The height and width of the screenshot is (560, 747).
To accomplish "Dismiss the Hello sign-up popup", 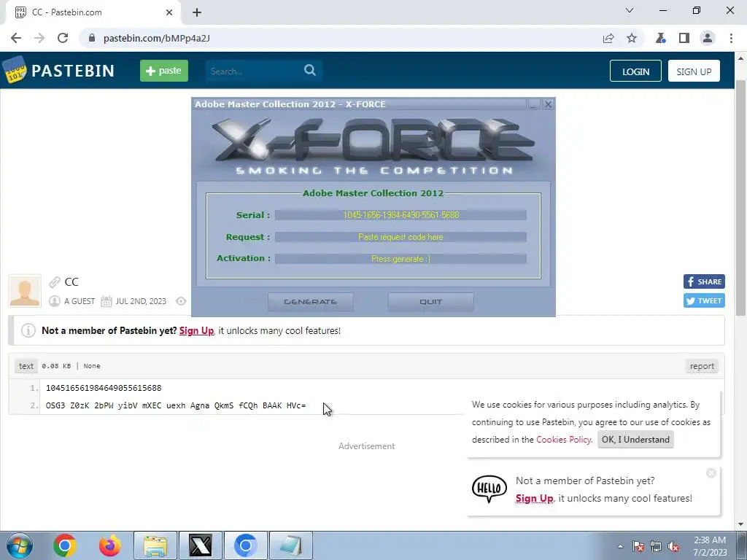I will (x=711, y=472).
